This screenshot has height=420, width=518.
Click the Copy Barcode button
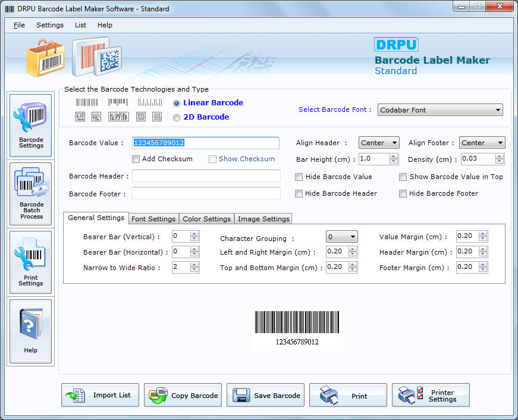(x=183, y=395)
